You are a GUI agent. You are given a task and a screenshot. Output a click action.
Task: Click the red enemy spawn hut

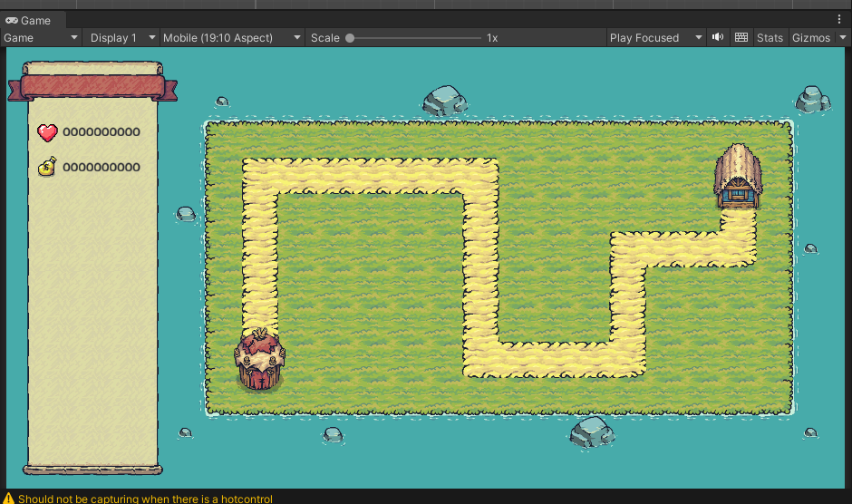[260, 359]
